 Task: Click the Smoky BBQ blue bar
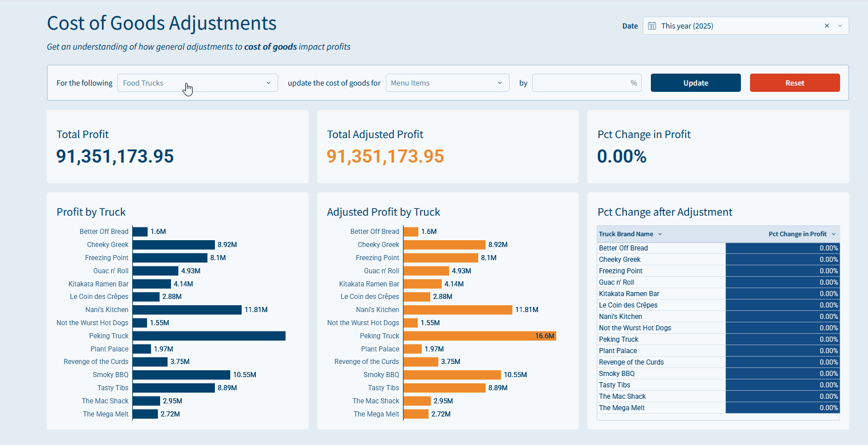click(181, 375)
